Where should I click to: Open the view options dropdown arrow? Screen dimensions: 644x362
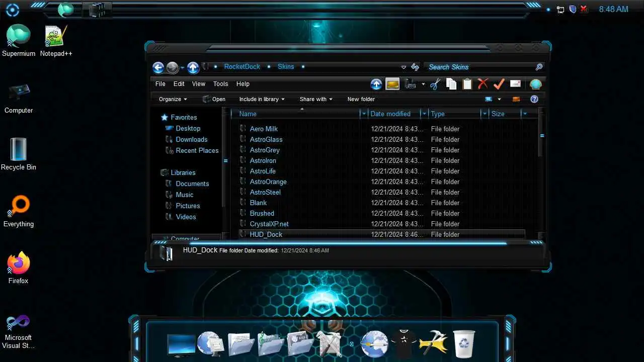(500, 99)
